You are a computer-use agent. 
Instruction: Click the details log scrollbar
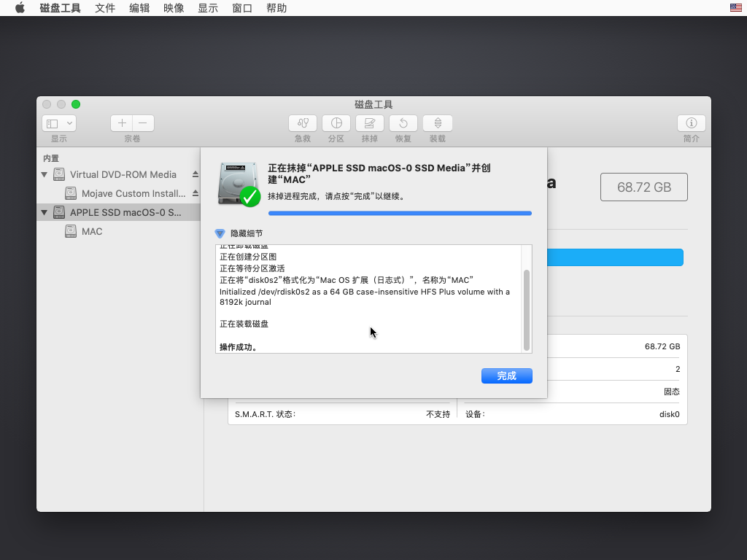(x=527, y=310)
